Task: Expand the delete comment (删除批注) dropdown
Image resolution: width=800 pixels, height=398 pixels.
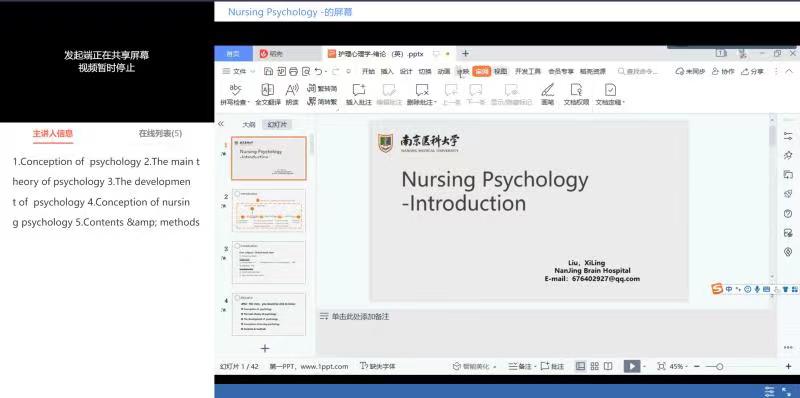Action: click(435, 103)
